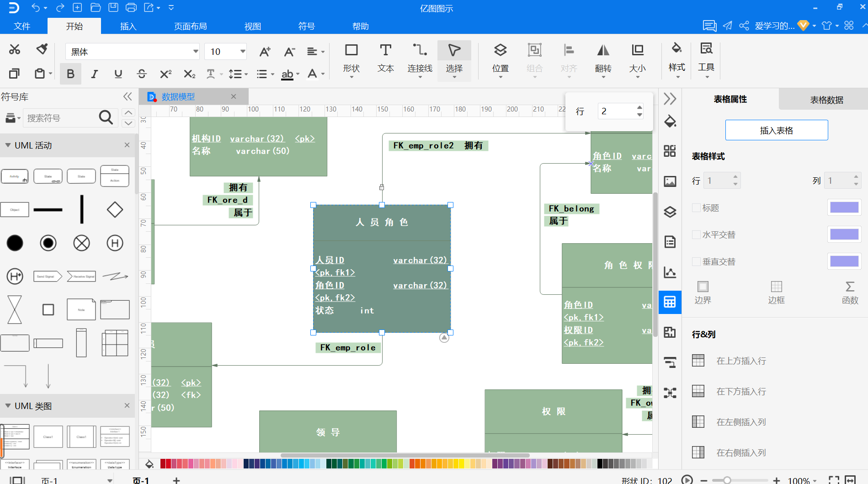
Task: Open the 位置 position tool
Action: pos(500,61)
